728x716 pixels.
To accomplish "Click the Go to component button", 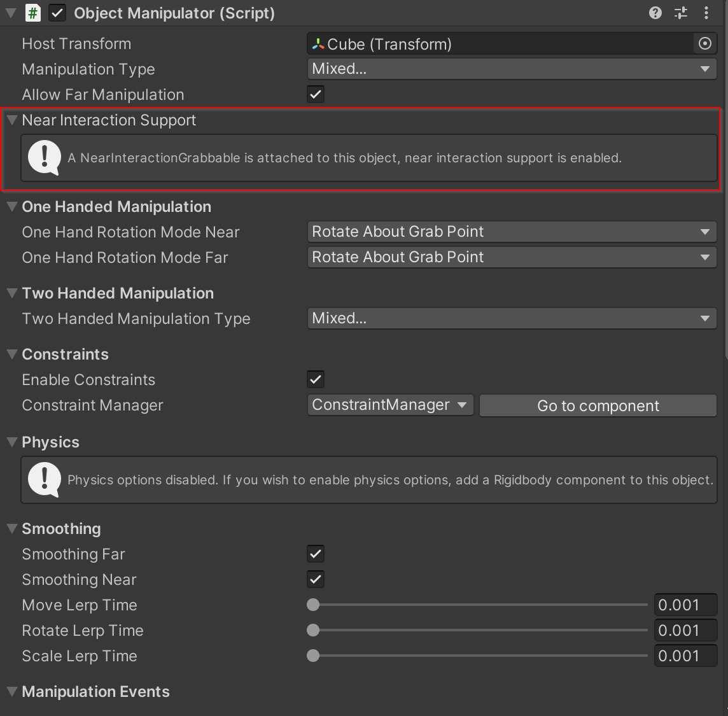I will point(598,405).
